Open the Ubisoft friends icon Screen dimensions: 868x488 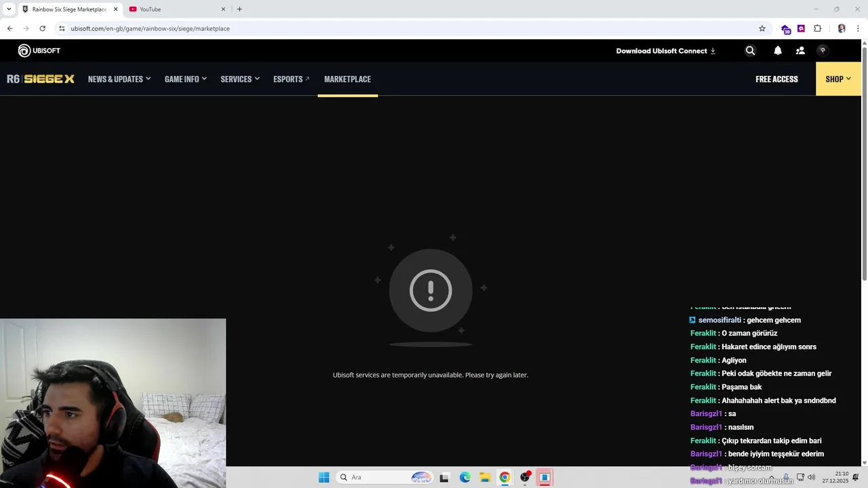click(x=800, y=51)
